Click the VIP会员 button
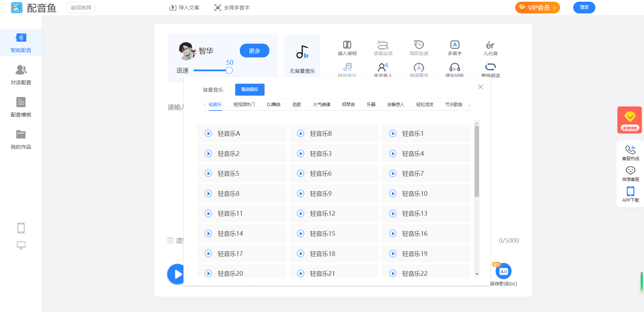This screenshot has width=644, height=312. [538, 7]
